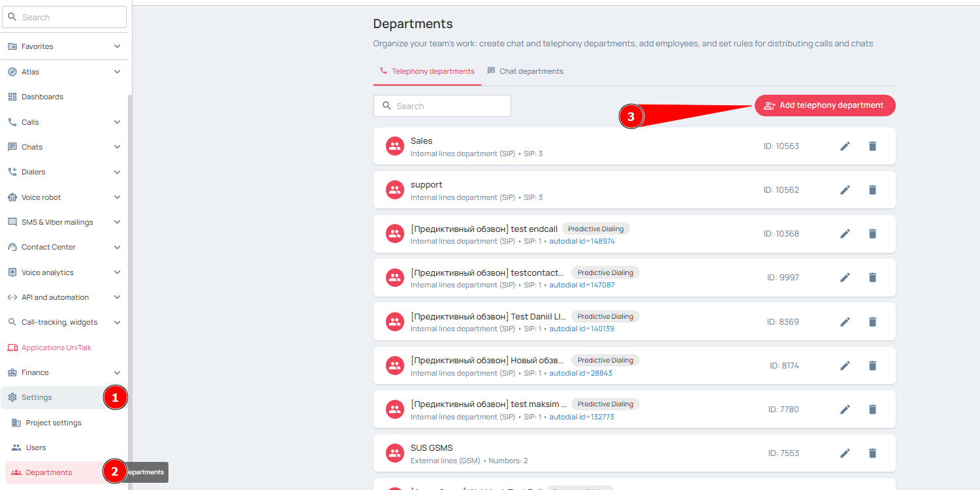Expand the Finance sidebar section

pyautogui.click(x=118, y=372)
